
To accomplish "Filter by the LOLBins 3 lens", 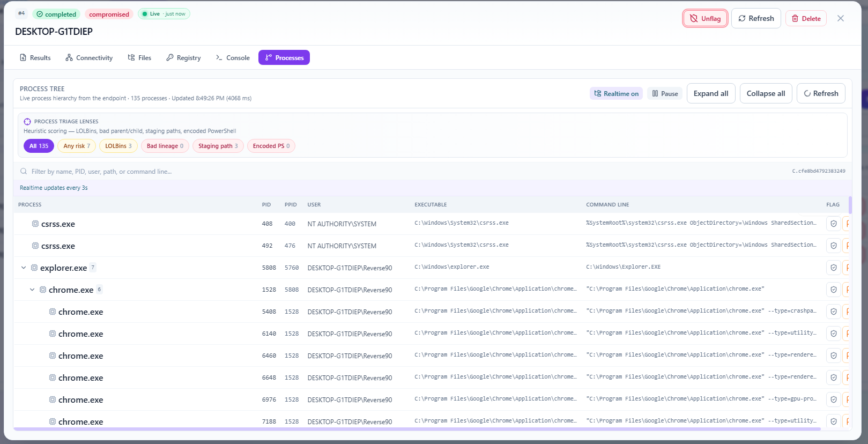I will coord(118,146).
